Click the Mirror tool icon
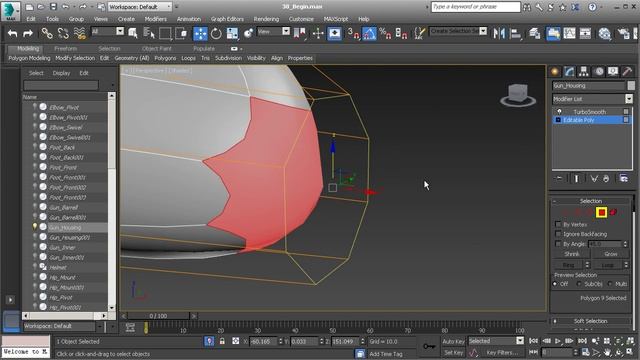 [499, 33]
